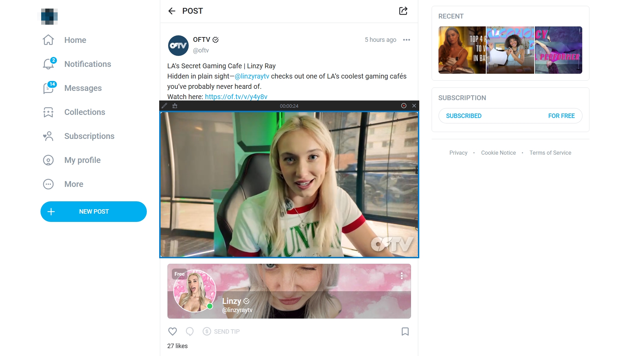The height and width of the screenshot is (356, 644).
Task: Click the Subscriptions person-heart icon
Action: [48, 136]
